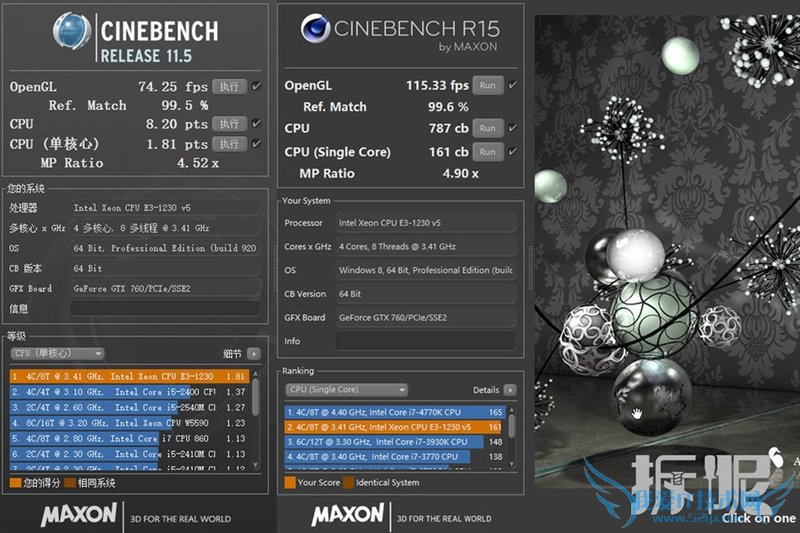Click the R15 CB Version field
Screen dimensions: 800x533
[426, 294]
